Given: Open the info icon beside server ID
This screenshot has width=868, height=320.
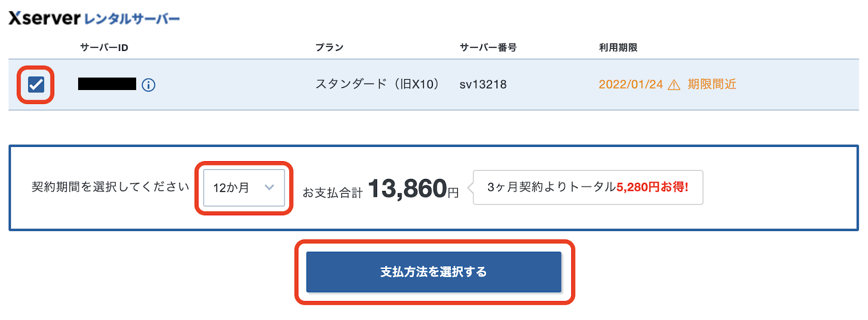Looking at the screenshot, I should tap(148, 85).
